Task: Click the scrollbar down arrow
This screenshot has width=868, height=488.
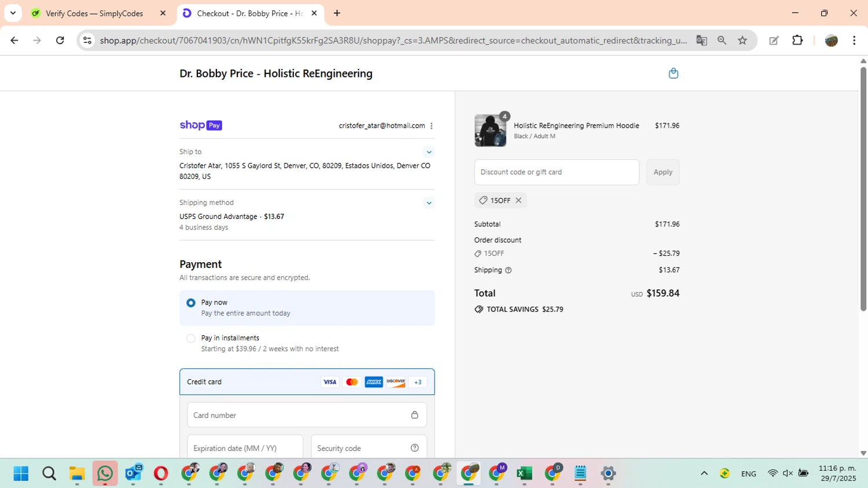Action: [863, 453]
